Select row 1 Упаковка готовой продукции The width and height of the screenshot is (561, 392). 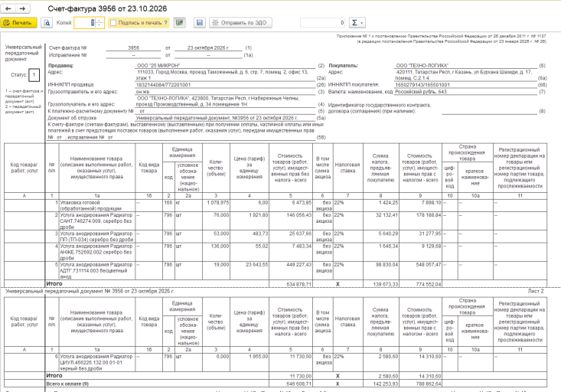[97, 205]
